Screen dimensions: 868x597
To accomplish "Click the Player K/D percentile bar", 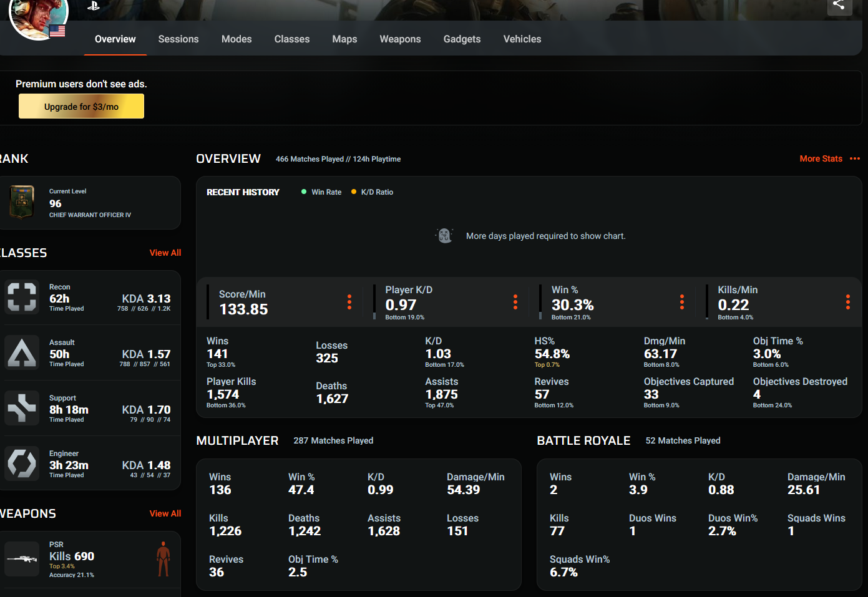I will pyautogui.click(x=374, y=302).
